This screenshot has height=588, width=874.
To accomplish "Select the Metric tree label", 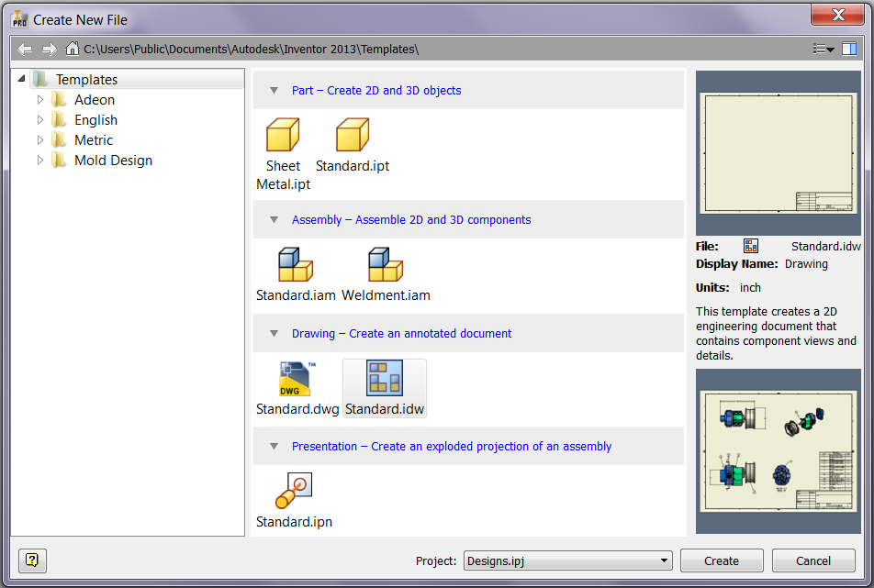I will (94, 139).
